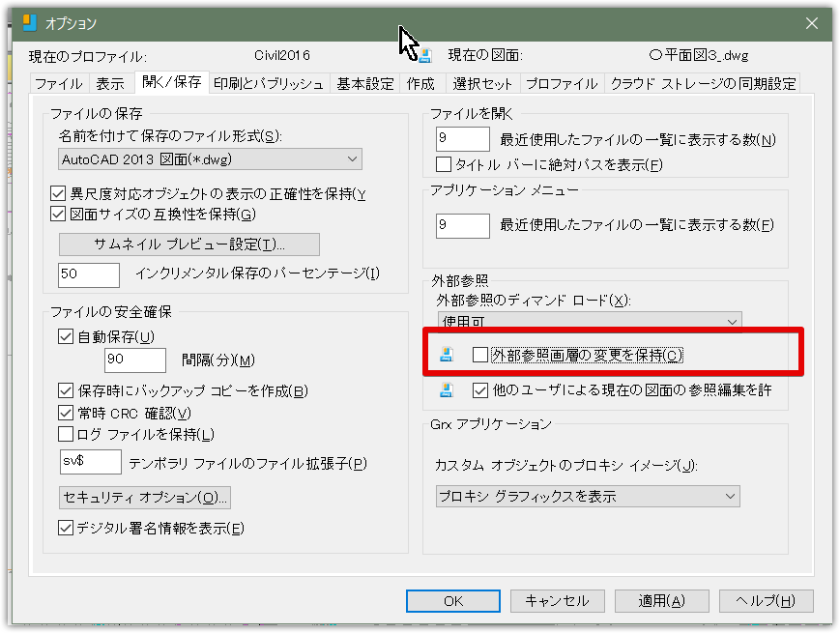Go to the 基本設定 tab

[365, 83]
